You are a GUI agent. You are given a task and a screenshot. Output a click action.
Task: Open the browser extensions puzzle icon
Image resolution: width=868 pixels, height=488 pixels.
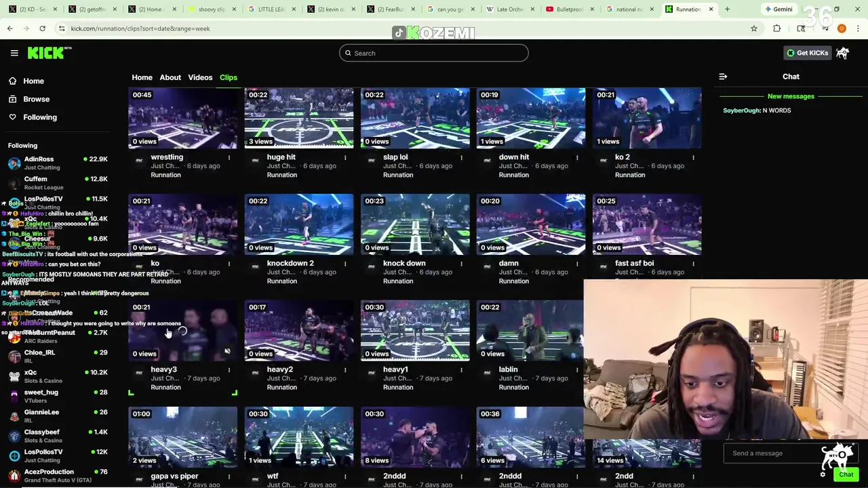click(777, 28)
